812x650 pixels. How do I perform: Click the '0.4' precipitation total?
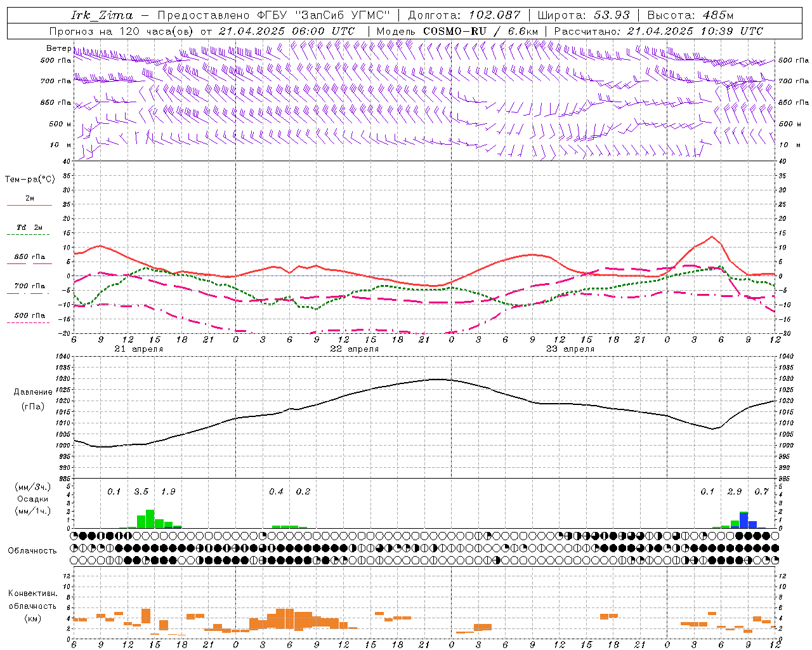click(276, 492)
